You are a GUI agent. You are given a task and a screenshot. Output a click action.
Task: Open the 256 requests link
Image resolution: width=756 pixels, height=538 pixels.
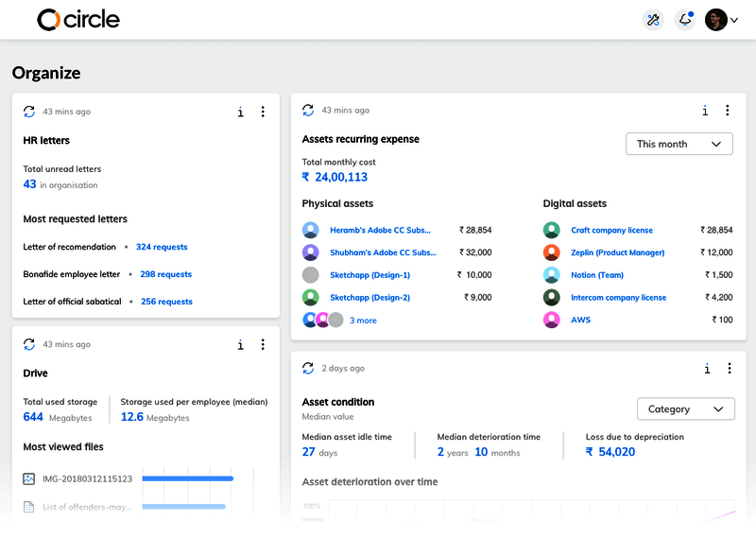point(166,302)
